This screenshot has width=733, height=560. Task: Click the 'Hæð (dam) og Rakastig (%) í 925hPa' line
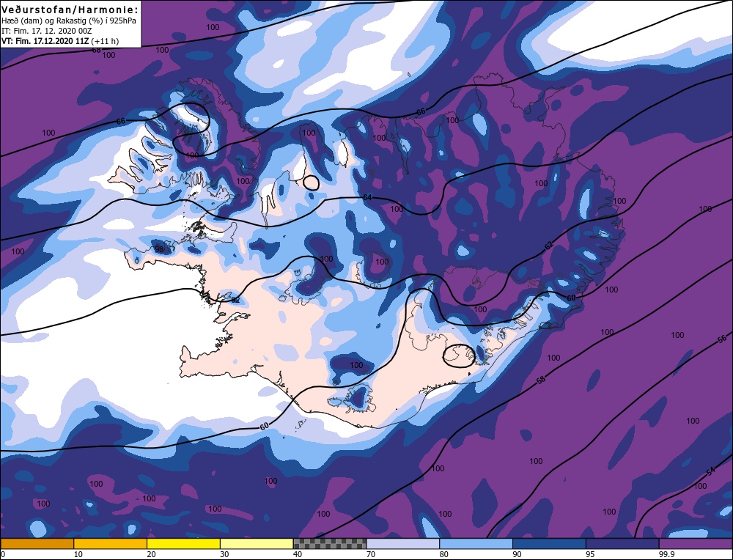[x=69, y=21]
